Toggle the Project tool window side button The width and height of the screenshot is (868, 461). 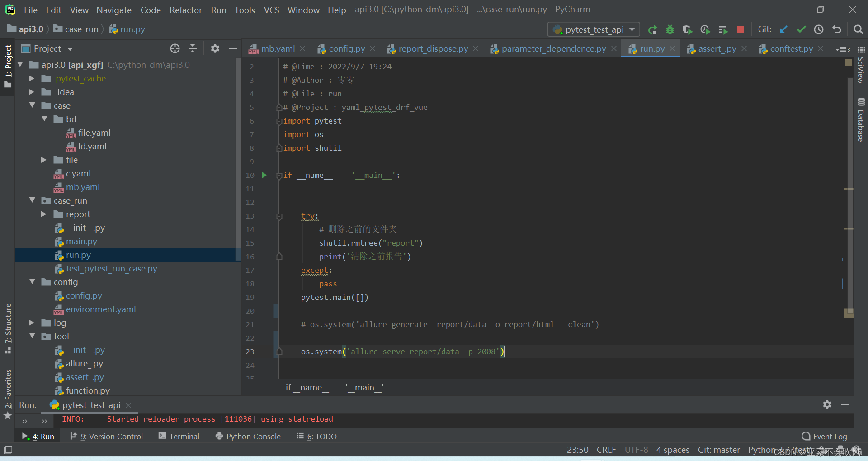[8, 66]
